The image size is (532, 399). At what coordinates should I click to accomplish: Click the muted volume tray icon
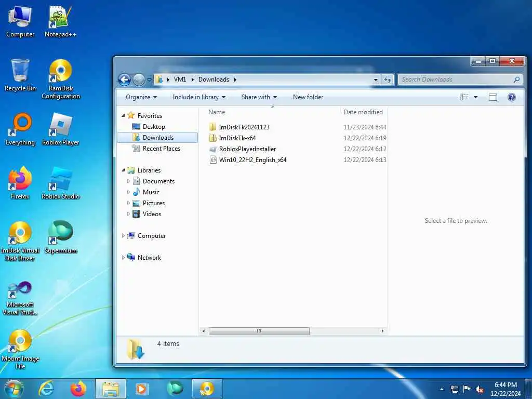click(x=480, y=389)
